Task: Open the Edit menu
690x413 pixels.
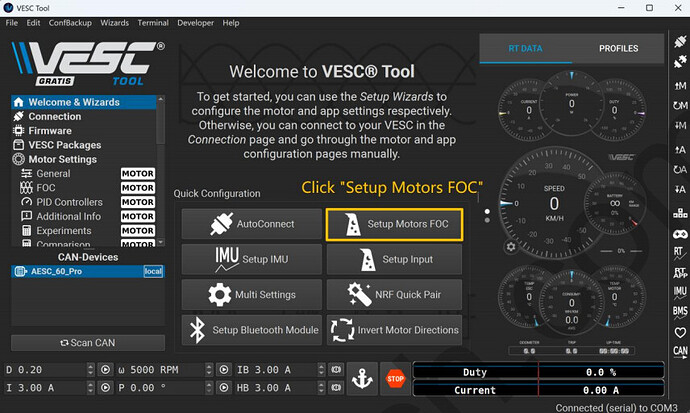Action: tap(33, 23)
